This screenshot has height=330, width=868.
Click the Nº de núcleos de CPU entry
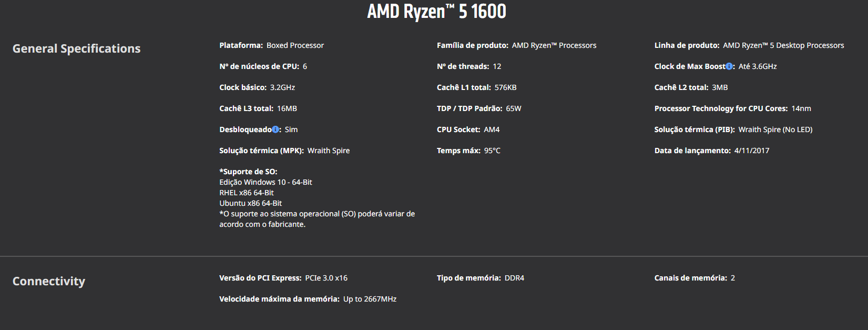tap(263, 66)
